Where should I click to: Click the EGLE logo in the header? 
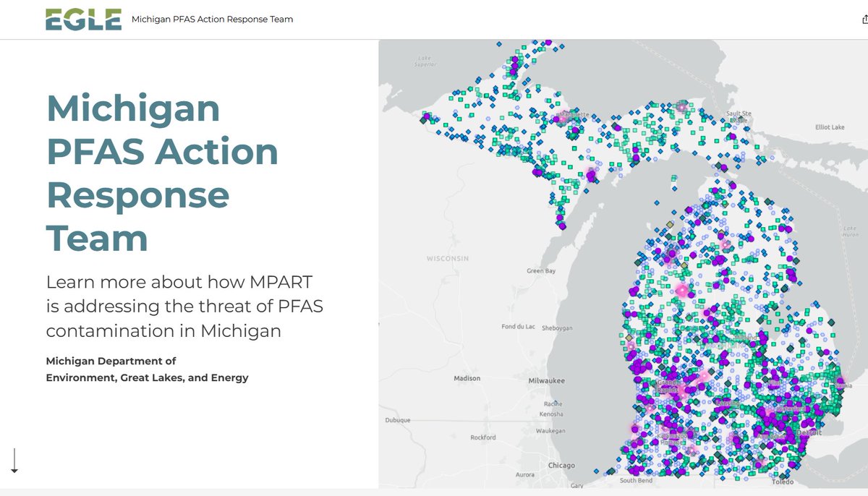coord(83,20)
